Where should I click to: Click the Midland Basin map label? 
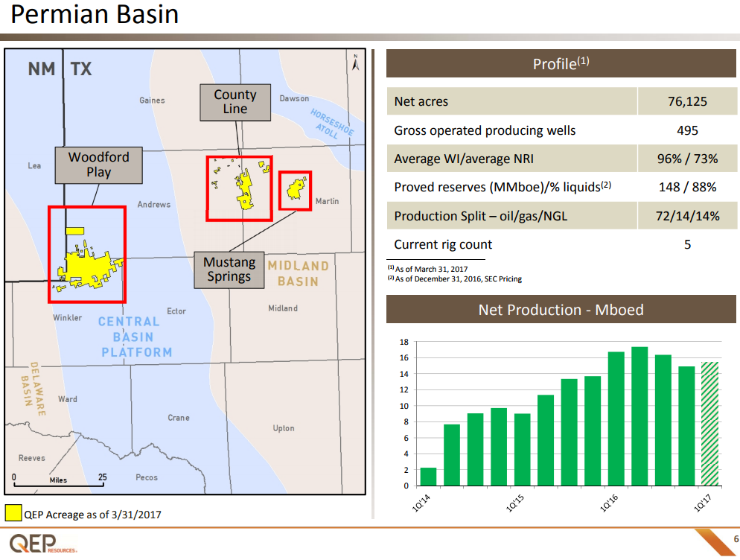tap(298, 273)
